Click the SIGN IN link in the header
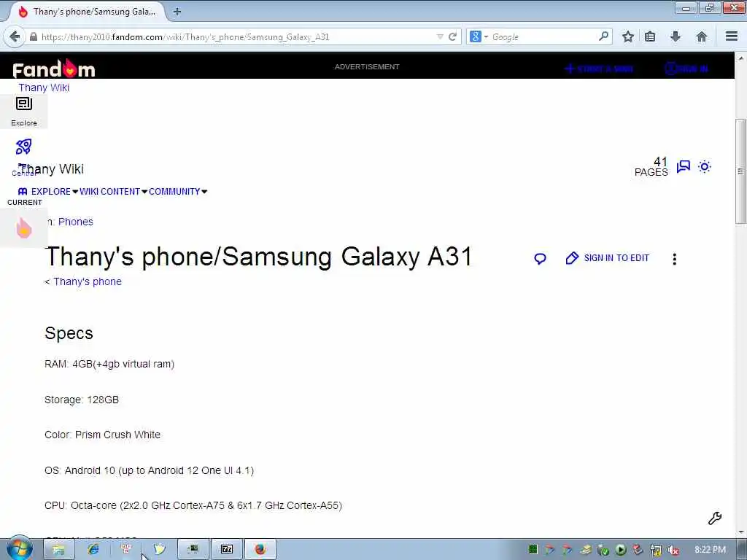This screenshot has width=747, height=560. pyautogui.click(x=686, y=69)
